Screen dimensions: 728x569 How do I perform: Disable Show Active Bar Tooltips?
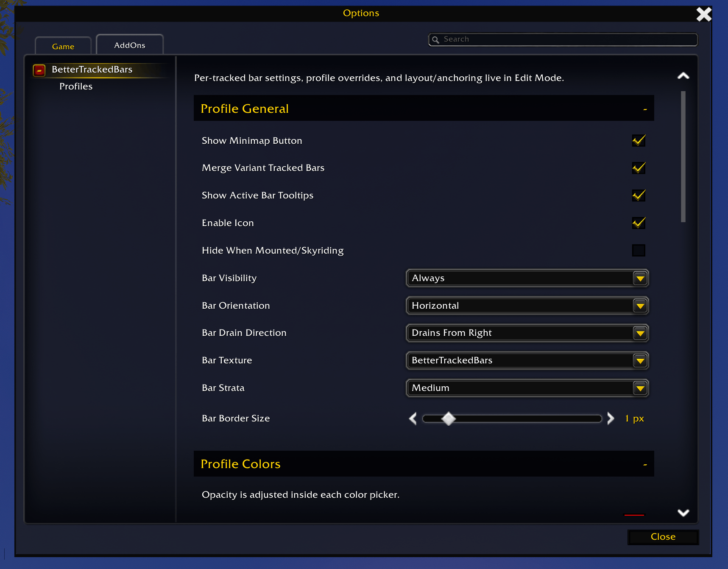(x=639, y=195)
